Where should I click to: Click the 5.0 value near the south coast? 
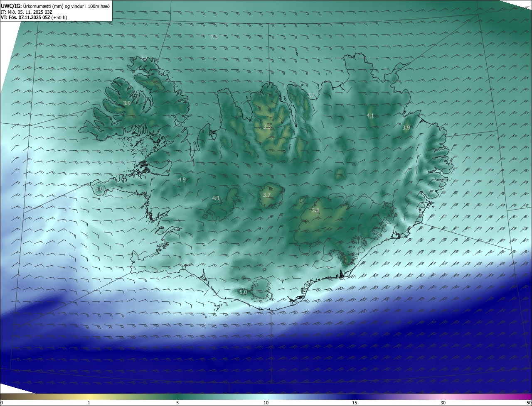point(243,292)
